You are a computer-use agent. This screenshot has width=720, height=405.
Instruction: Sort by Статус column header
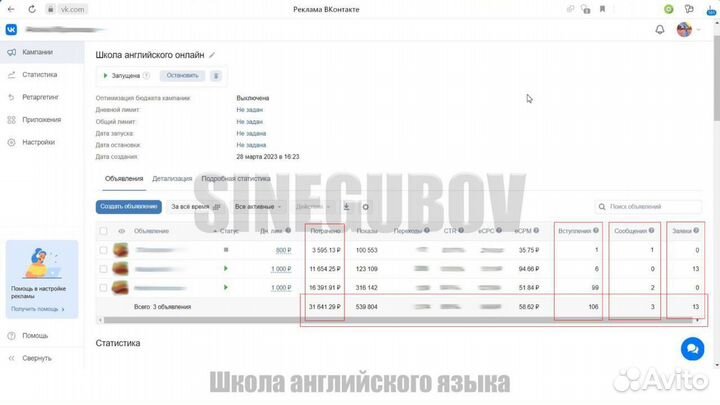click(x=227, y=231)
